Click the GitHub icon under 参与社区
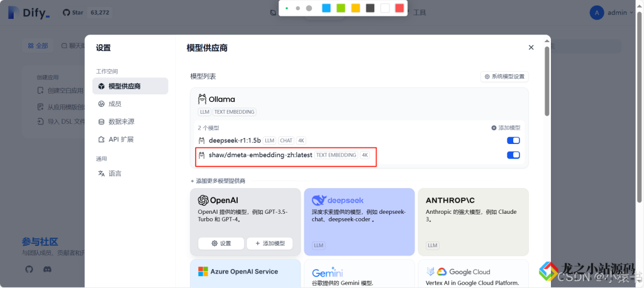 pos(29,270)
